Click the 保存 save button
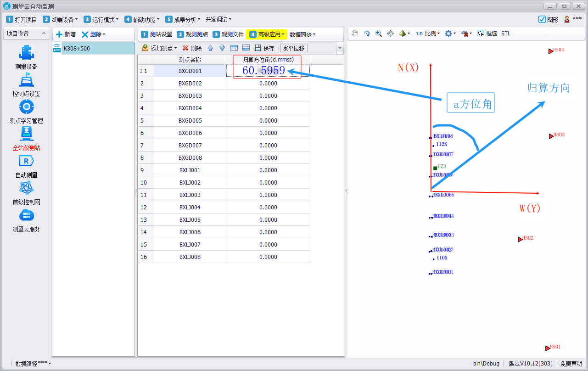Viewport: 588px width, 371px height. coord(264,48)
